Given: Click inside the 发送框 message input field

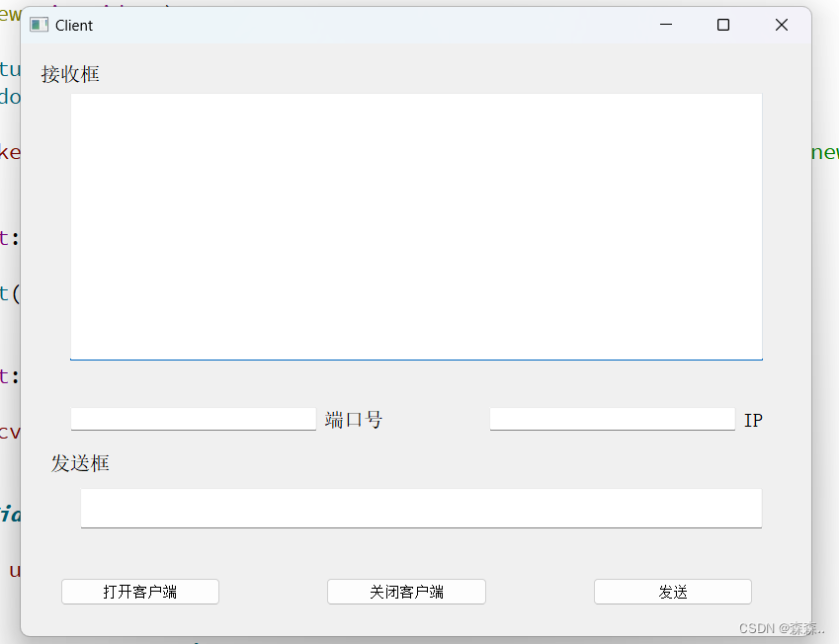Looking at the screenshot, I should pyautogui.click(x=421, y=508).
